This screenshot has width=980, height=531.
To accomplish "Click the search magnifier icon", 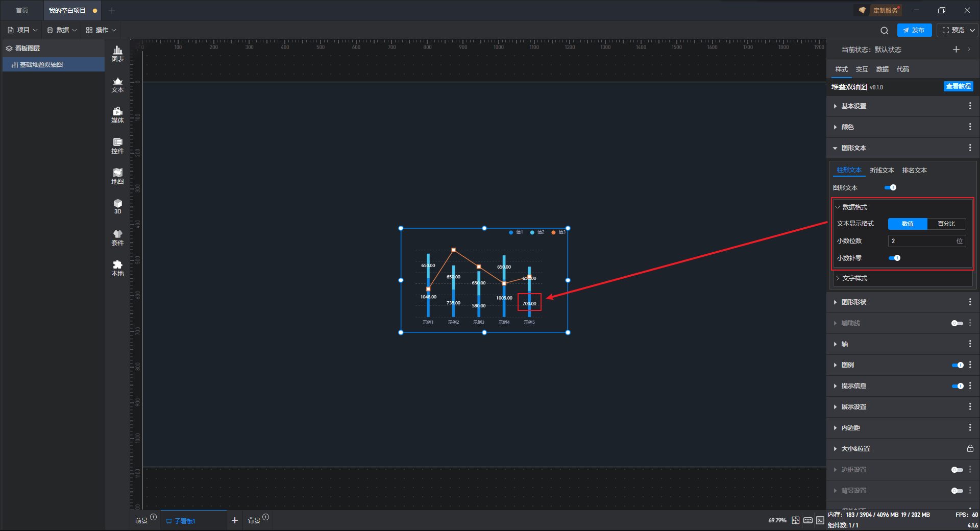I will 885,30.
